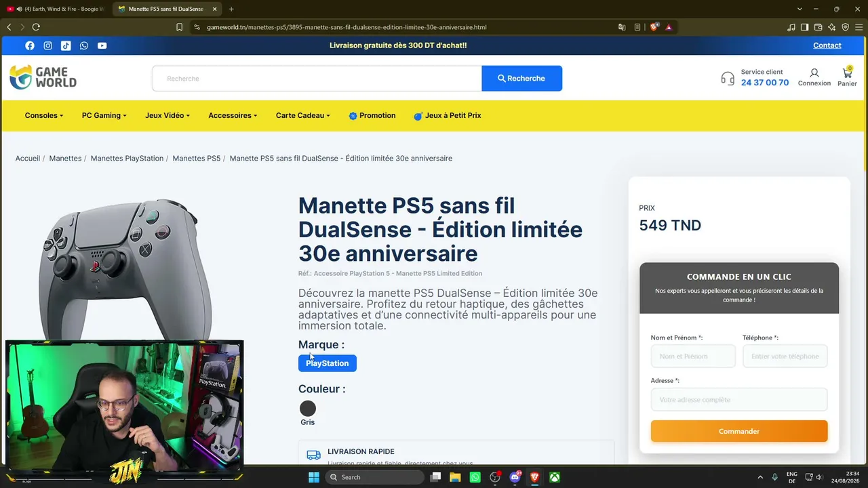Select the PlayStation brand button
This screenshot has height=488, width=868.
click(328, 363)
